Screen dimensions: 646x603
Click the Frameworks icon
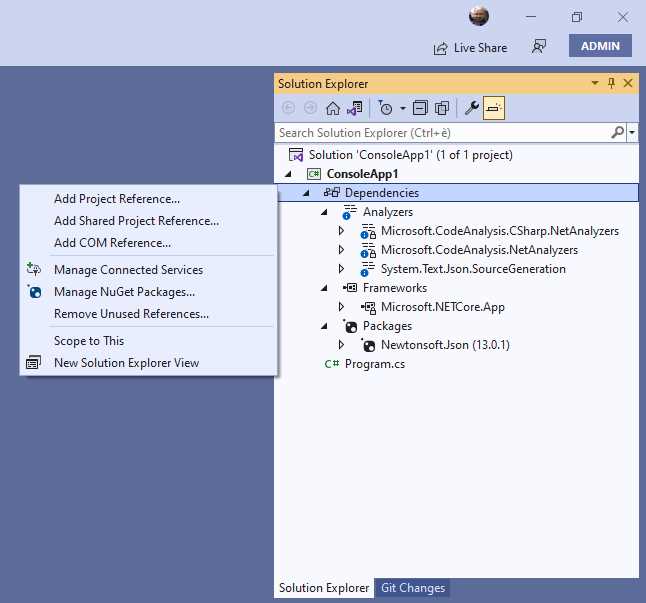click(350, 287)
